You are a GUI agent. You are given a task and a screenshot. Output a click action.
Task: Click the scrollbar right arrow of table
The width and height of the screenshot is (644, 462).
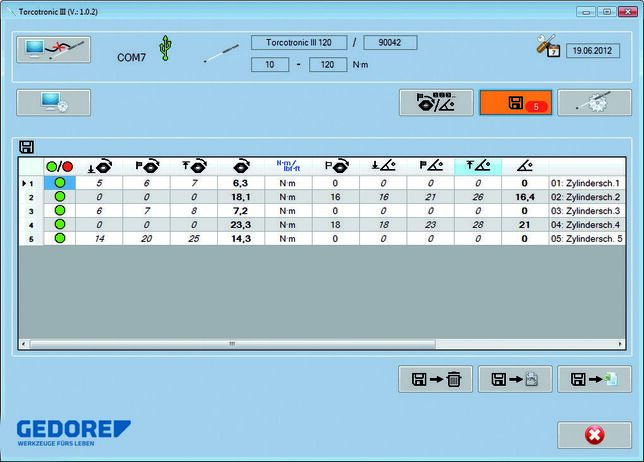[x=619, y=344]
